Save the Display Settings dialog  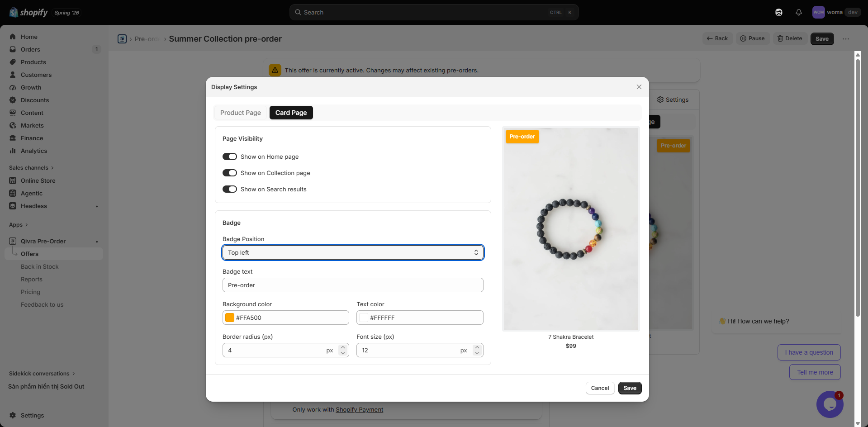(x=630, y=388)
